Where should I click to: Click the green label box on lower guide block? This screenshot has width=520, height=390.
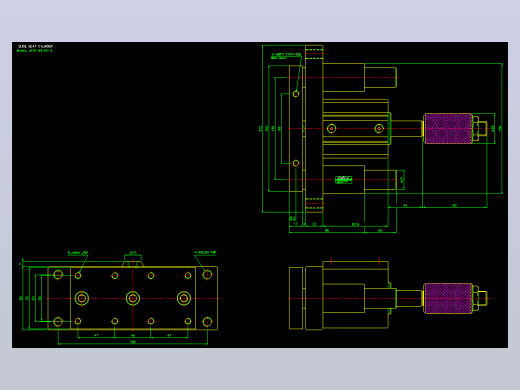[343, 180]
